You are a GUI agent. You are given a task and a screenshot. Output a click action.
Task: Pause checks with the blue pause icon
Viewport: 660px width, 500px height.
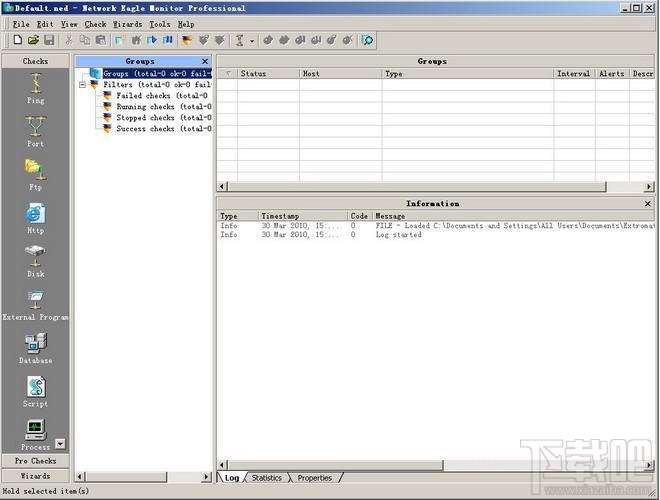click(168, 40)
